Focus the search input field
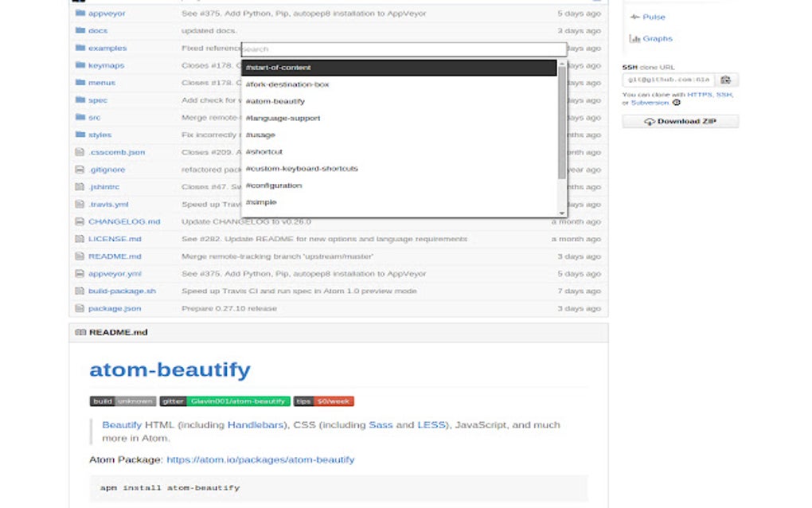 (x=404, y=49)
